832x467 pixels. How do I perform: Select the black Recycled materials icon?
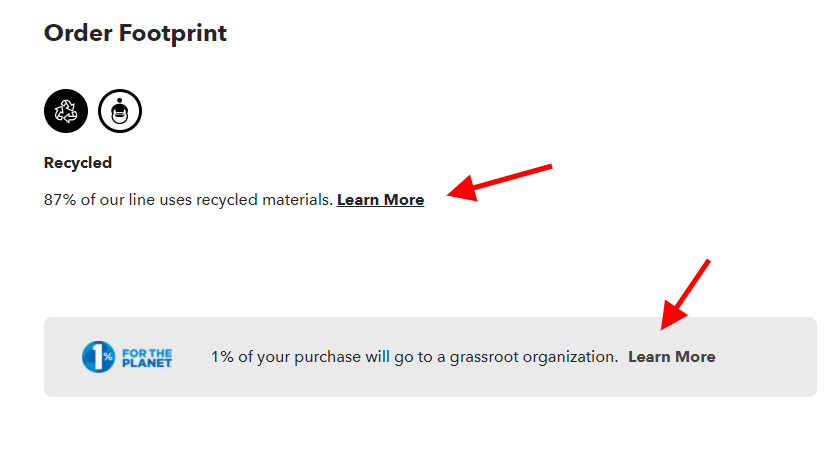point(66,111)
